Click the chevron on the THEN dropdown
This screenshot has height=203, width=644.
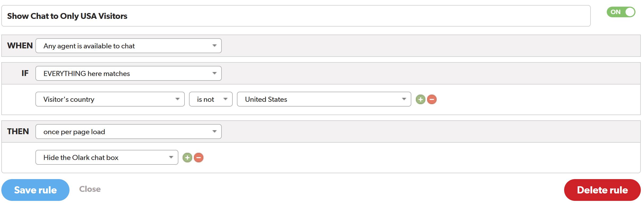[x=215, y=131]
